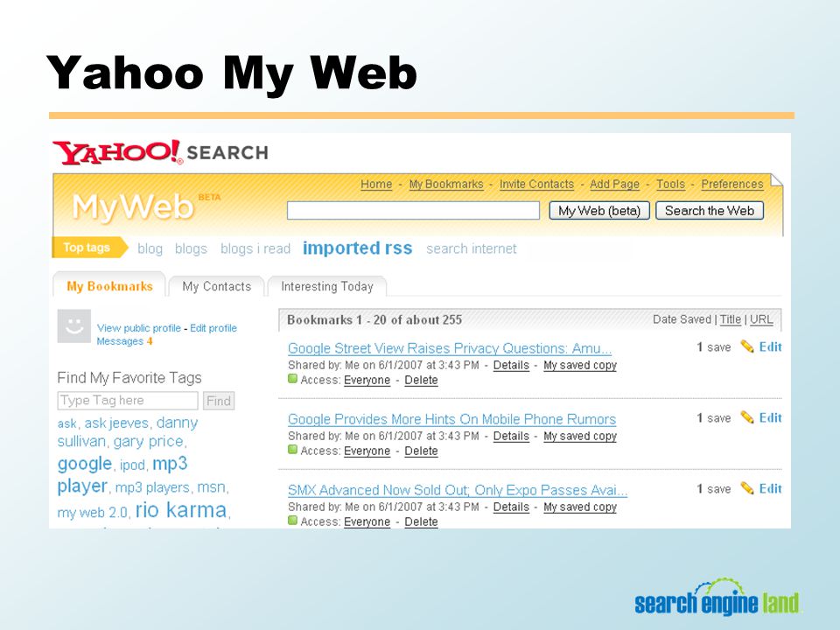Click Everyone access for Google Street View bookmark

click(367, 380)
